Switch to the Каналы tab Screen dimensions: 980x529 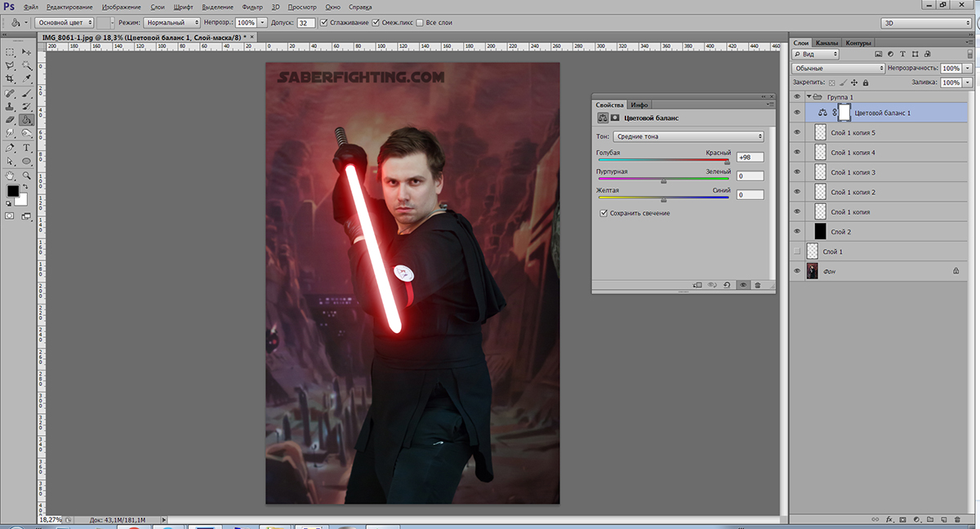[827, 42]
